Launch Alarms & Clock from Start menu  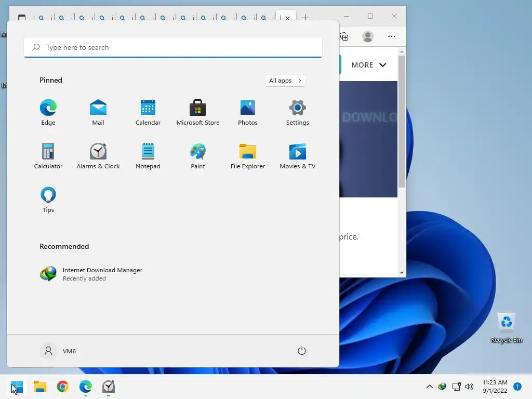click(x=98, y=156)
